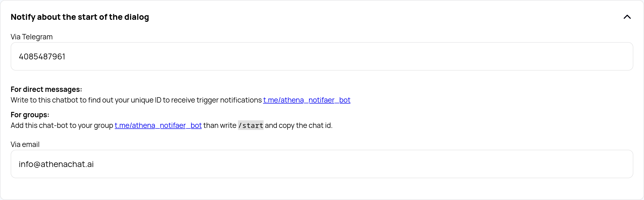Click the "and copy the chat id" text
Screen dimensions: 644x200
click(x=298, y=125)
